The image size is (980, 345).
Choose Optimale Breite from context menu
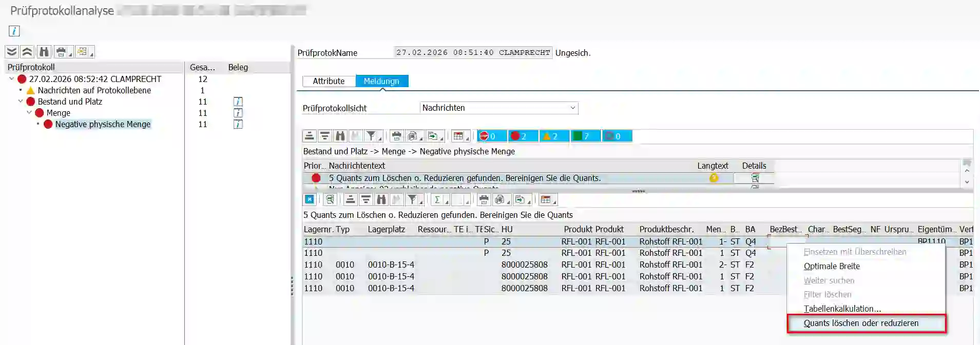coord(832,266)
